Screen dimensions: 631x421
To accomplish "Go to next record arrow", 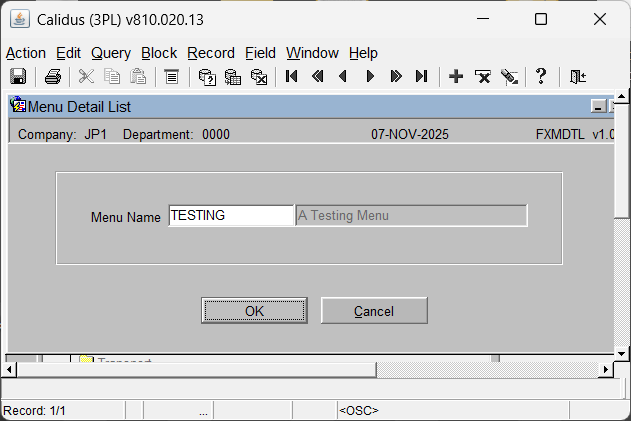I will click(x=370, y=76).
